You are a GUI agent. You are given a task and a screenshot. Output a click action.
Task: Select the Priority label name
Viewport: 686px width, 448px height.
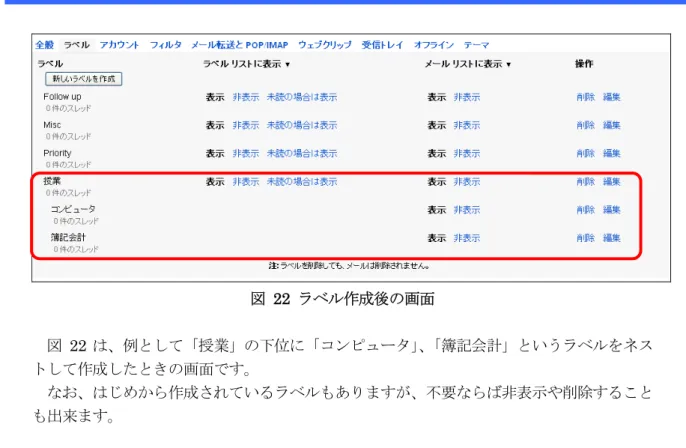tap(57, 153)
